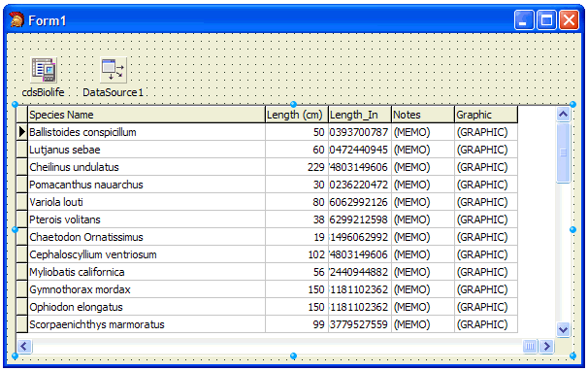Select the Ballistoides conspicillum cell
Screen dimensions: 588x371
(x=147, y=132)
